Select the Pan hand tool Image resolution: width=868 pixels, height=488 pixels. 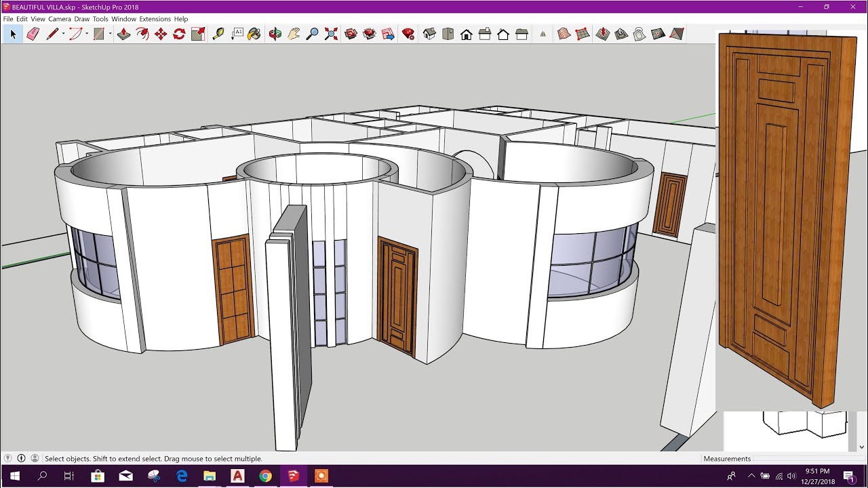pos(293,34)
